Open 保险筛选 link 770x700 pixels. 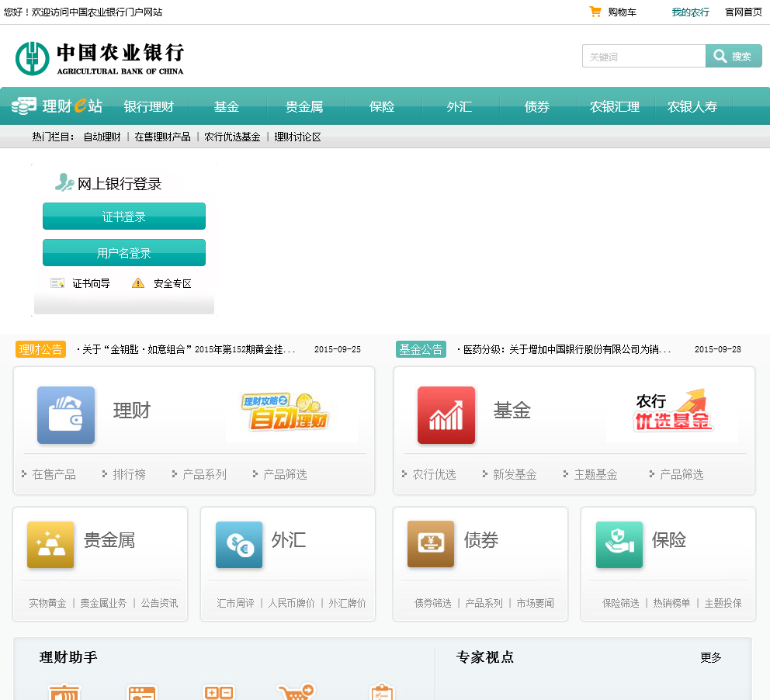pyautogui.click(x=621, y=603)
